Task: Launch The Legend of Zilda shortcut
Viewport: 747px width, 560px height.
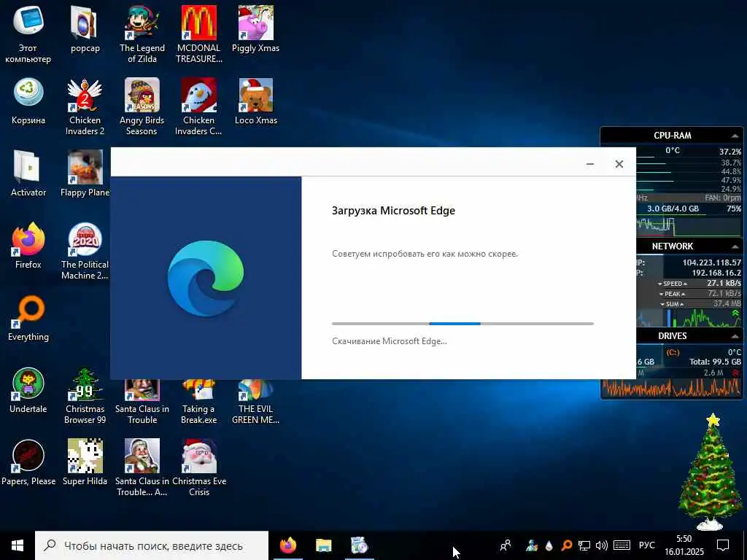Action: tap(142, 34)
